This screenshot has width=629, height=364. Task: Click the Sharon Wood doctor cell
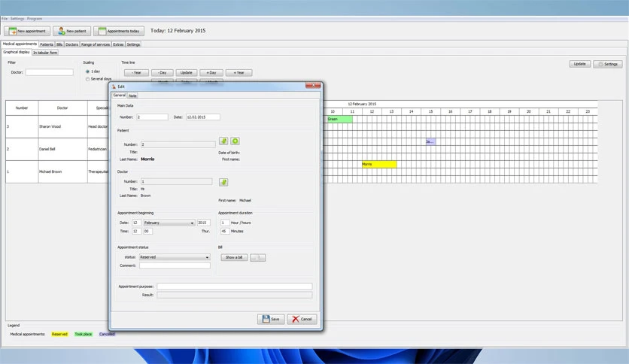click(x=62, y=126)
